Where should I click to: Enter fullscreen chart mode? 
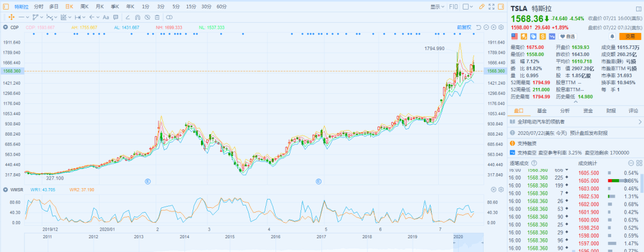pyautogui.click(x=491, y=7)
